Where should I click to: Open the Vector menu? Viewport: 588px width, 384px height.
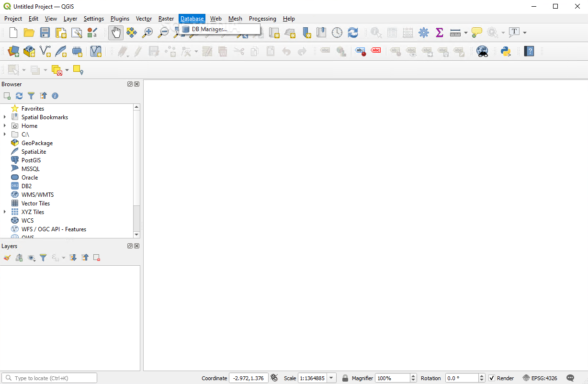[144, 19]
